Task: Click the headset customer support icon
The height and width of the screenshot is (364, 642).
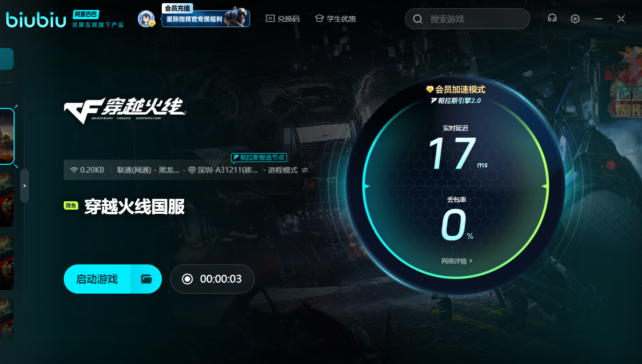Action: 552,19
